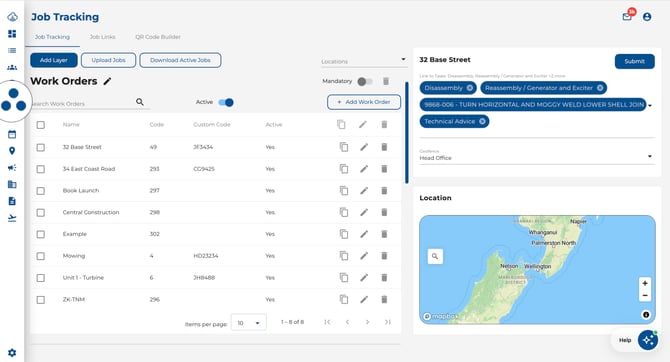Check the Central Construction row checkbox
The height and width of the screenshot is (362, 670).
[x=41, y=212]
